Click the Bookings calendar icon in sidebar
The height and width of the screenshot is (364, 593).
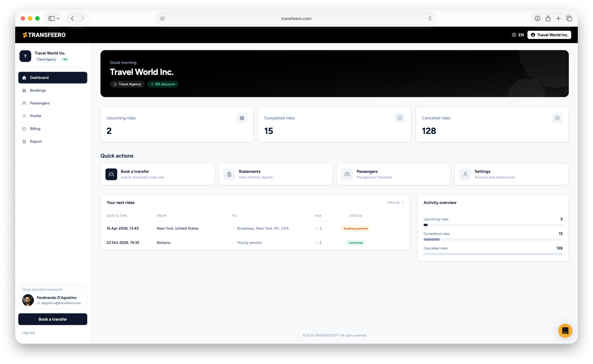24,91
